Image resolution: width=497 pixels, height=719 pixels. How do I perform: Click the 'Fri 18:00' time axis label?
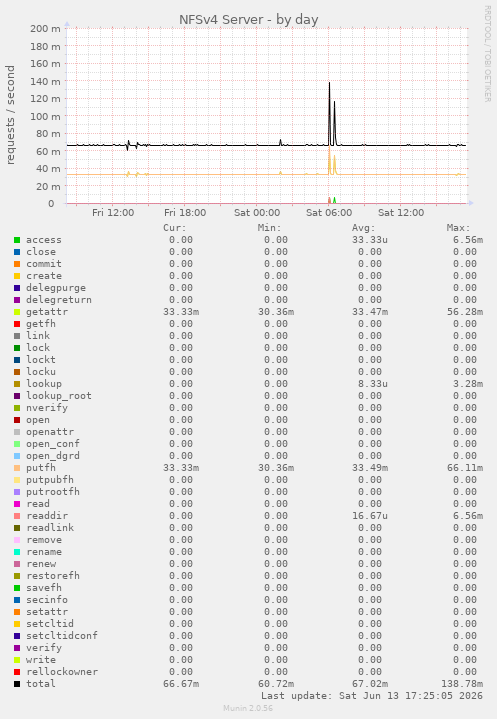(x=185, y=213)
